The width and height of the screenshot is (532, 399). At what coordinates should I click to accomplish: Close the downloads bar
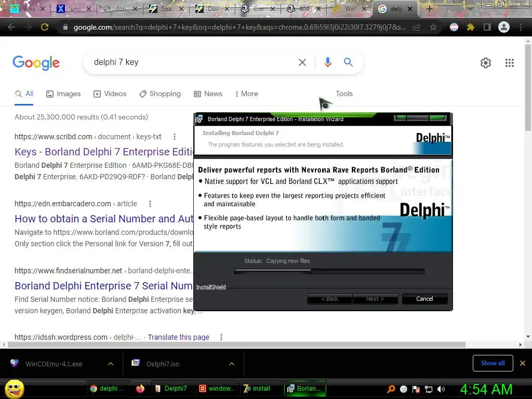click(523, 363)
